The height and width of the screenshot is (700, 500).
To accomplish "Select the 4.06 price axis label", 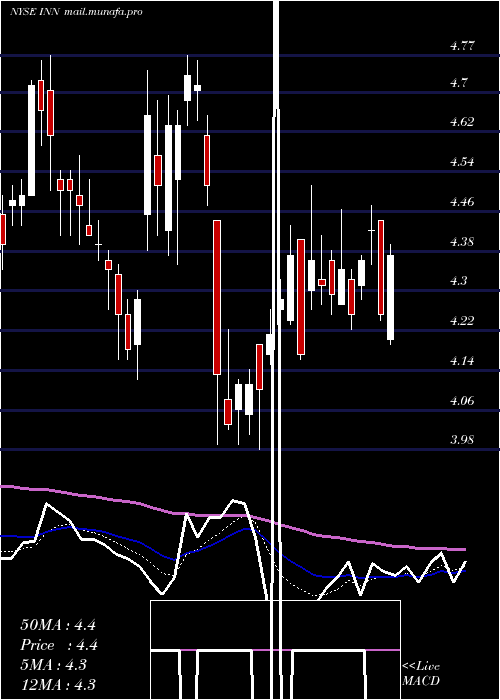I will click(x=462, y=400).
